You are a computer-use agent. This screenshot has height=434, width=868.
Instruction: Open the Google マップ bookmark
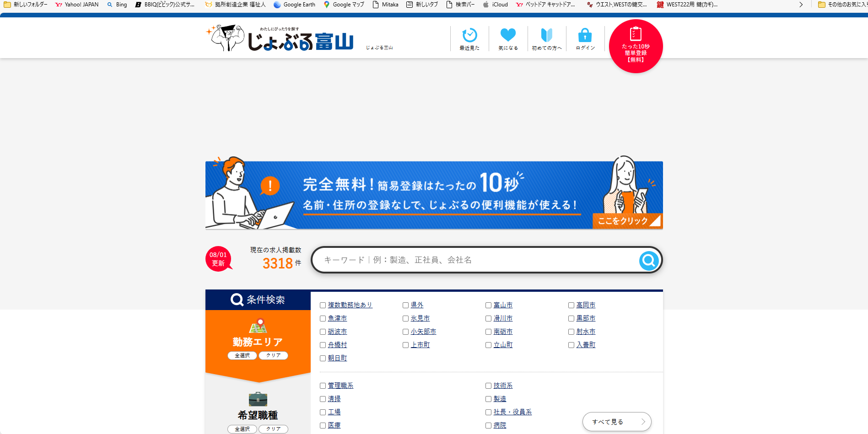(344, 5)
